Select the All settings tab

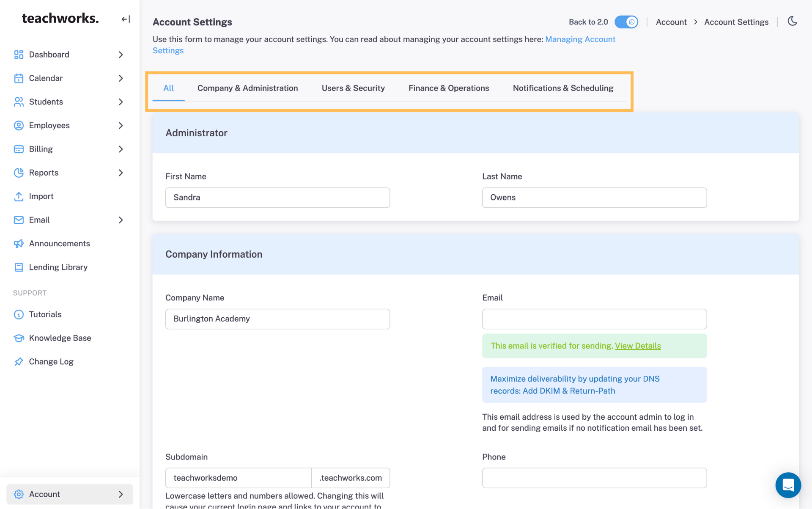[168, 88]
